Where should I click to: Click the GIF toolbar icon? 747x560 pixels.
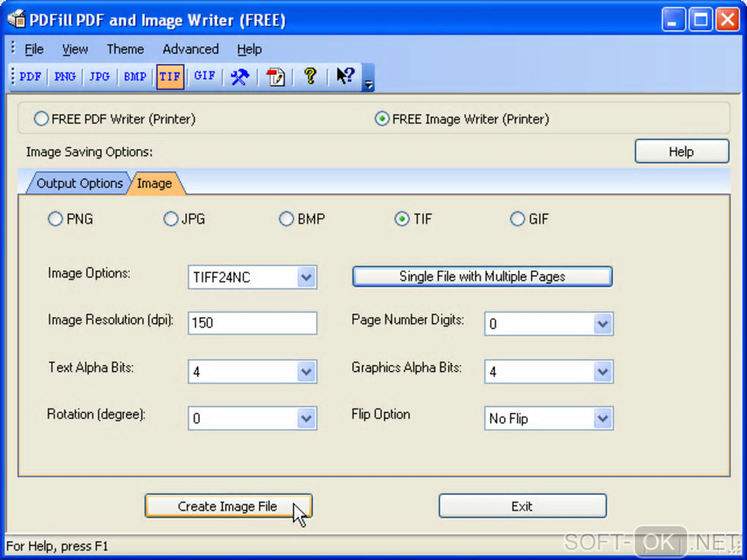[x=205, y=77]
